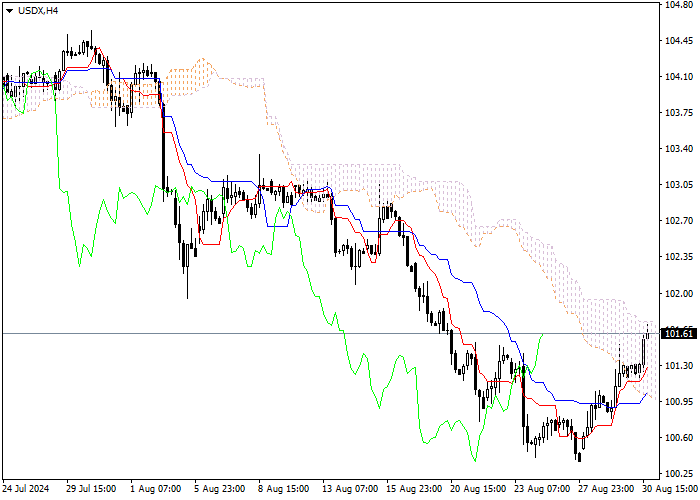This screenshot has height=500, width=700.
Task: Click the 23 Aug 07:00 time label
Action: [x=542, y=489]
